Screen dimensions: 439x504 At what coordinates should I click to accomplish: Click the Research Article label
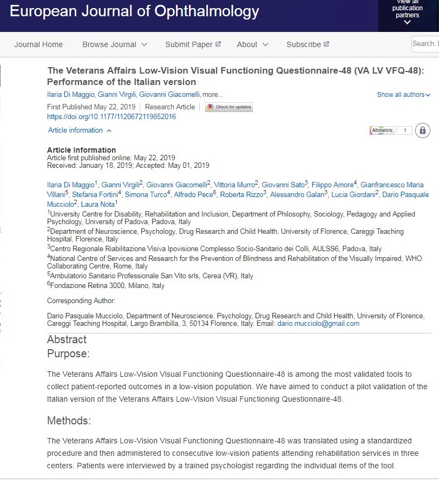coord(170,107)
